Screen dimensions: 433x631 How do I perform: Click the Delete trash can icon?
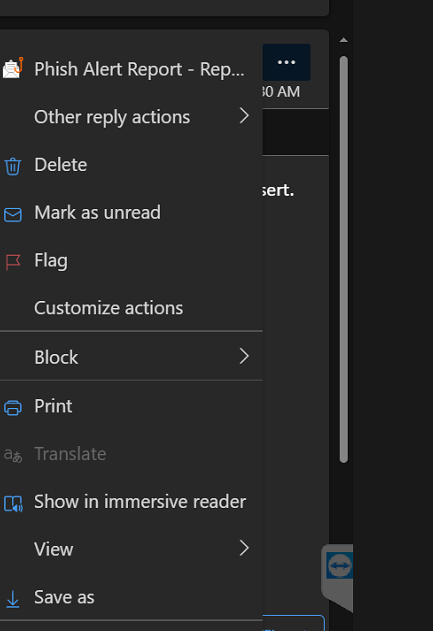(x=13, y=166)
